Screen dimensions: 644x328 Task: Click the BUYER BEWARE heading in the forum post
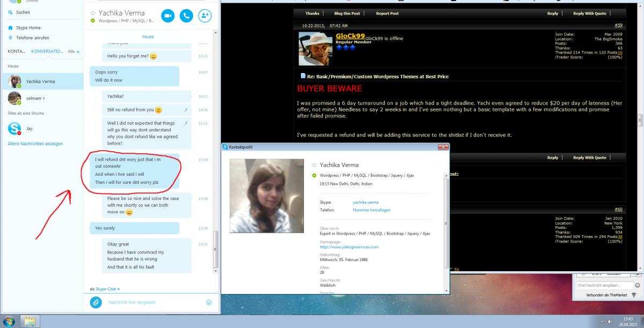coord(330,88)
